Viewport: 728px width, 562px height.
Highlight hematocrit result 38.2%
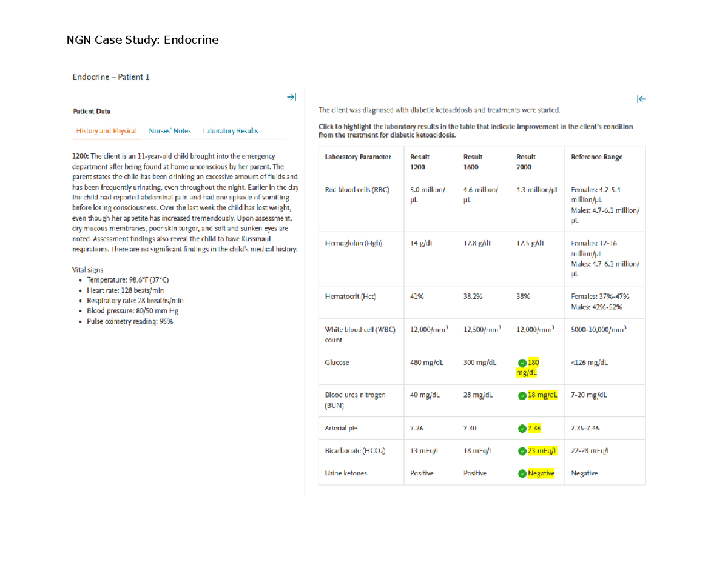pyautogui.click(x=473, y=297)
